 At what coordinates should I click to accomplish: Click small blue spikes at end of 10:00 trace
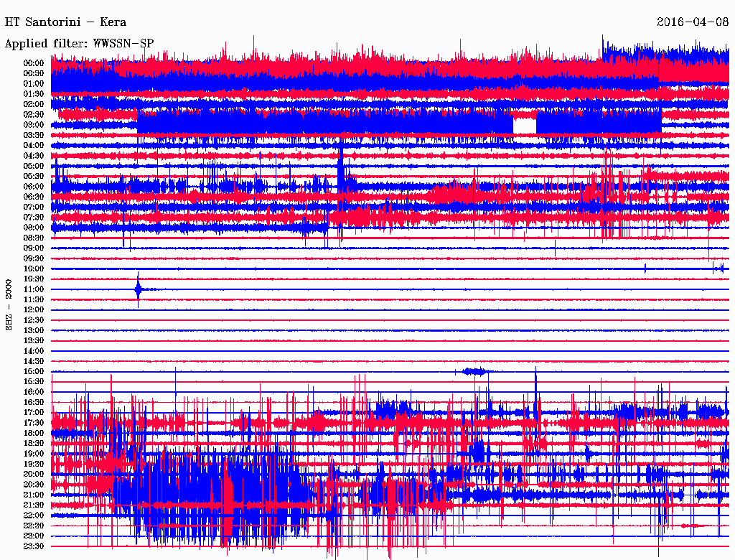click(718, 269)
